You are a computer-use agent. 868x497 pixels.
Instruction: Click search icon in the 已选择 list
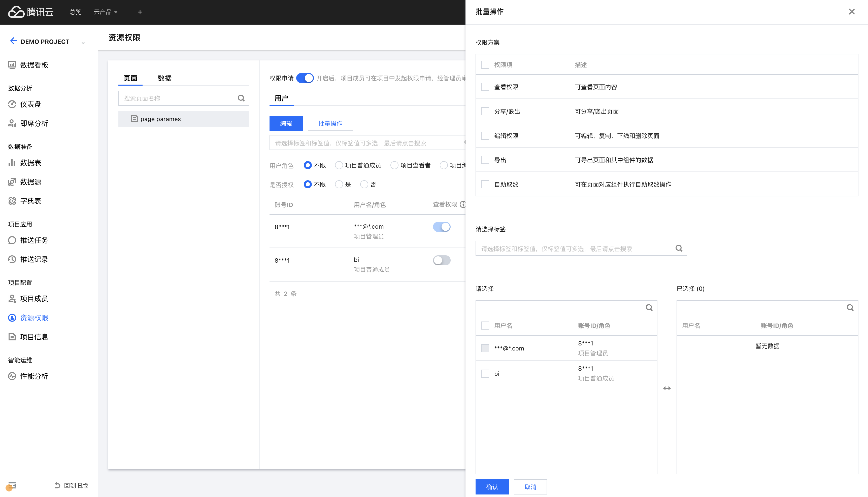tap(850, 308)
